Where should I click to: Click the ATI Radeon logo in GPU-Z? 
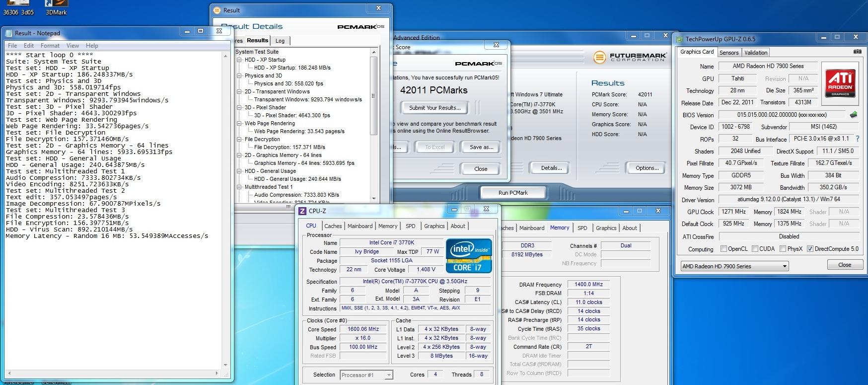pyautogui.click(x=840, y=83)
